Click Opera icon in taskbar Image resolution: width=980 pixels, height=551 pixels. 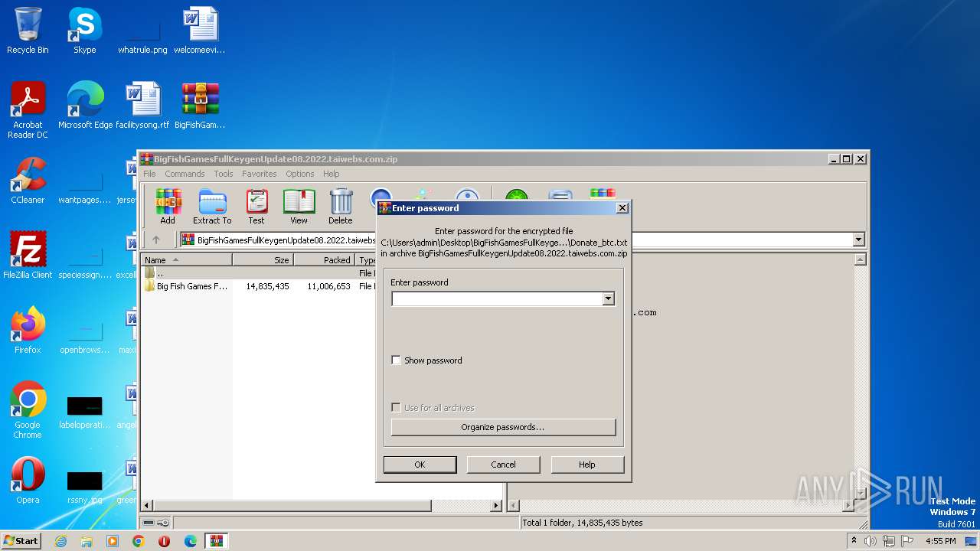(x=165, y=541)
